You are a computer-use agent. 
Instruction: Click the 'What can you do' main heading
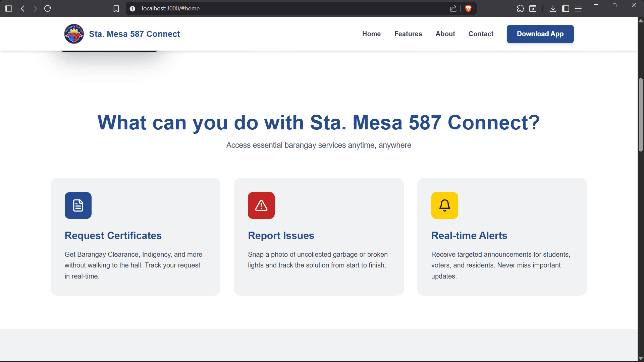(x=319, y=123)
